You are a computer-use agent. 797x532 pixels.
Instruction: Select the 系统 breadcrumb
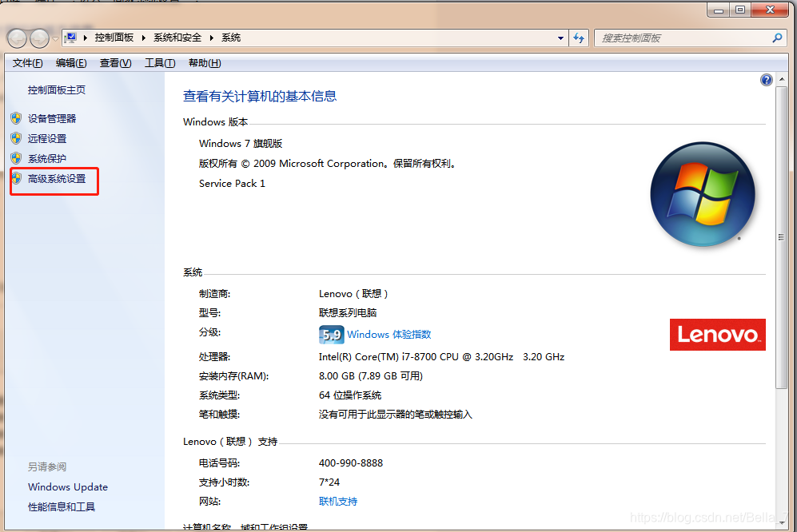(x=231, y=38)
